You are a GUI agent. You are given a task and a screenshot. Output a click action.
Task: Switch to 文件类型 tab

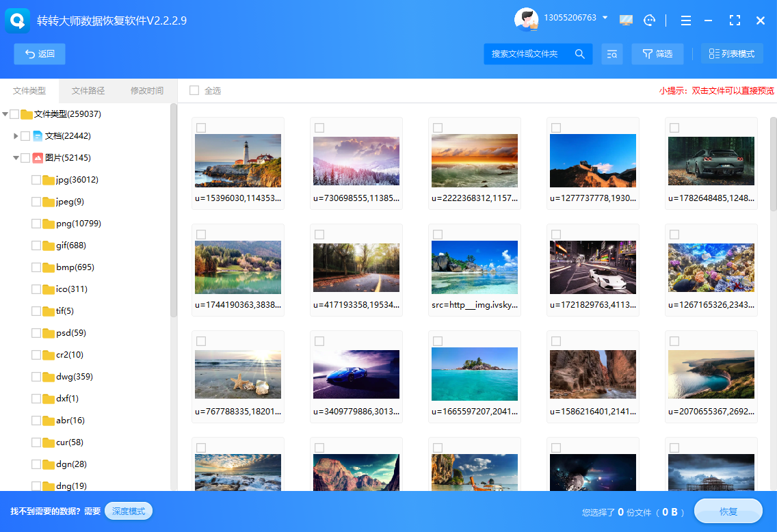[29, 91]
